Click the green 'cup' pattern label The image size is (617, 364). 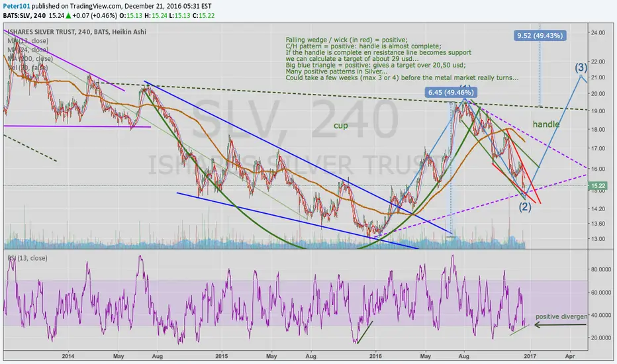pos(341,126)
